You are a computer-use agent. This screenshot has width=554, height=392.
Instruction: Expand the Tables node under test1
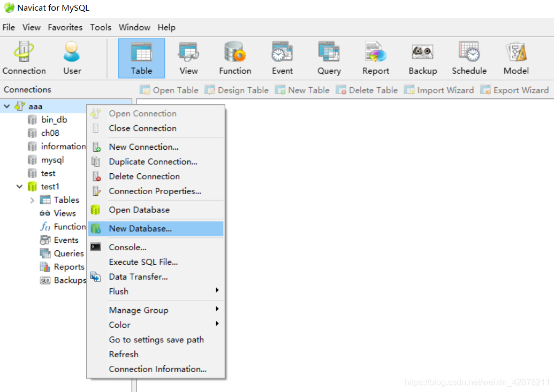coord(32,200)
